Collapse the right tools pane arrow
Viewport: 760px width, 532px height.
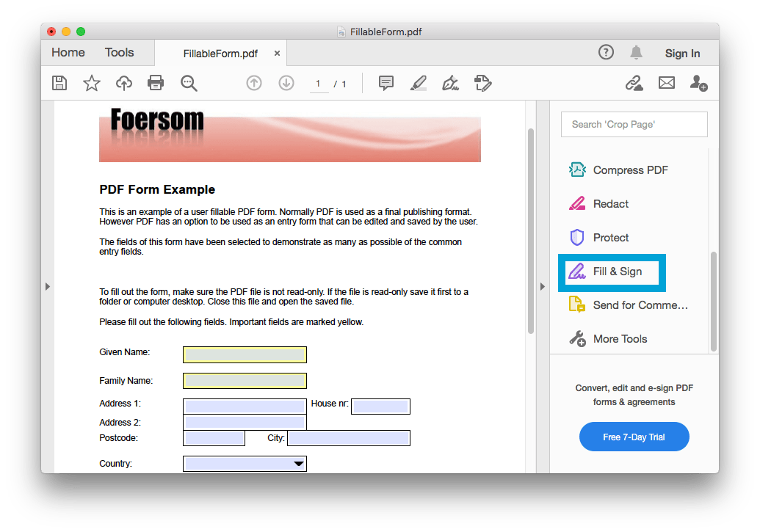click(542, 286)
